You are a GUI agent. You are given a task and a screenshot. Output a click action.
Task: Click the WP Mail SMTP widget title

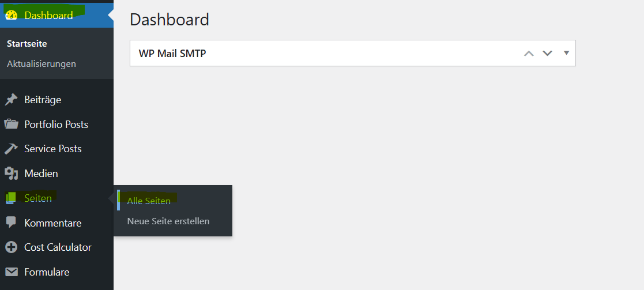(x=172, y=54)
